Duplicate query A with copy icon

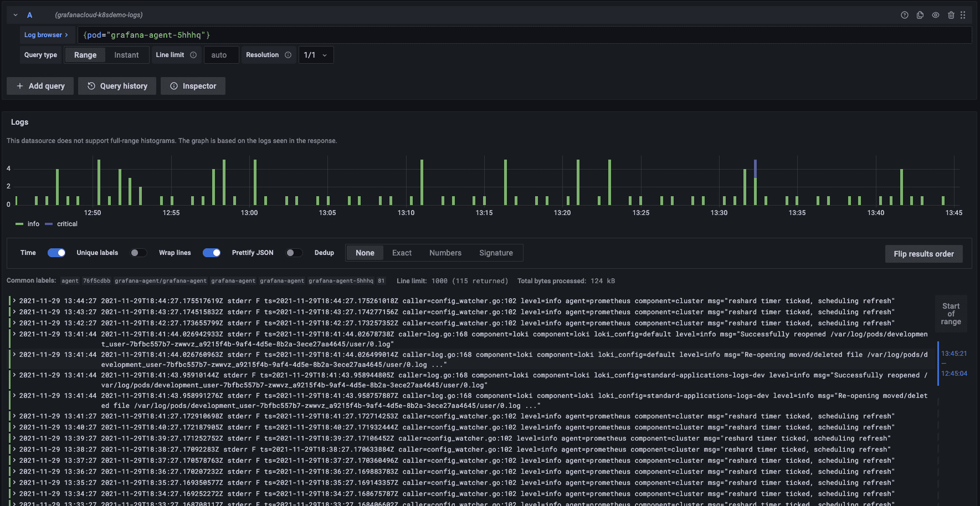[920, 15]
